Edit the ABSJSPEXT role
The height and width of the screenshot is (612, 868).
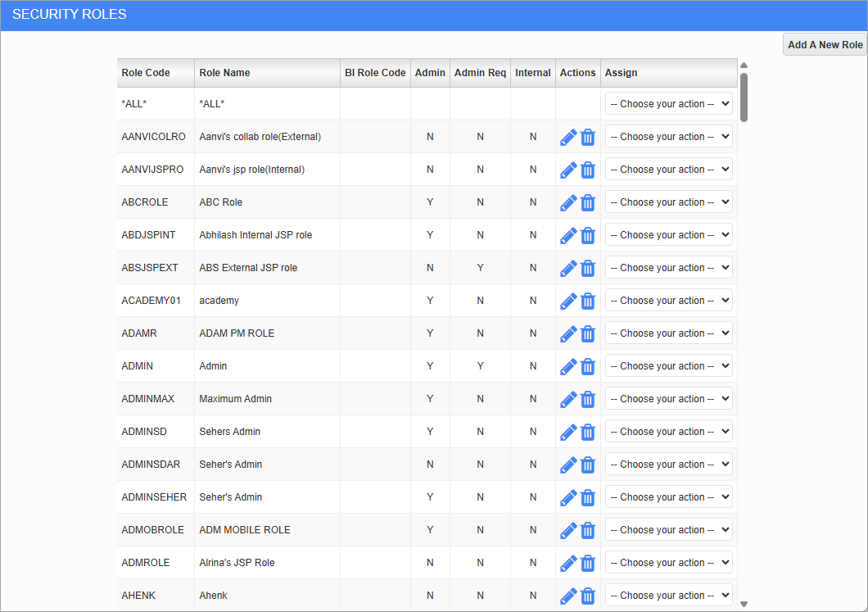568,268
